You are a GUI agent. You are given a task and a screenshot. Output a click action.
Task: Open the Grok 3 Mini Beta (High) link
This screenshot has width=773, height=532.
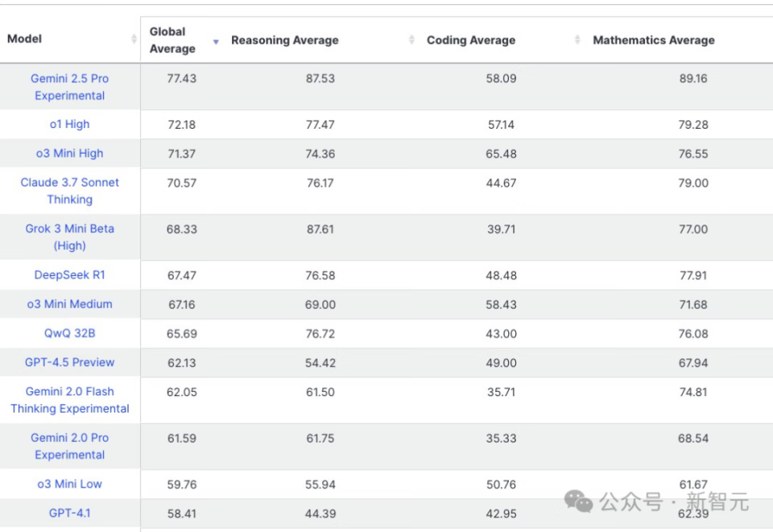(69, 237)
